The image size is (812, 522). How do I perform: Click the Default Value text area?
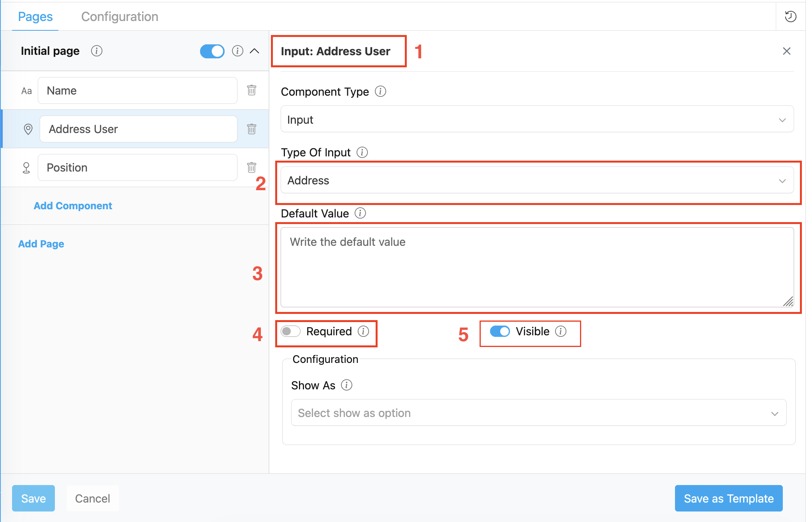coord(537,267)
